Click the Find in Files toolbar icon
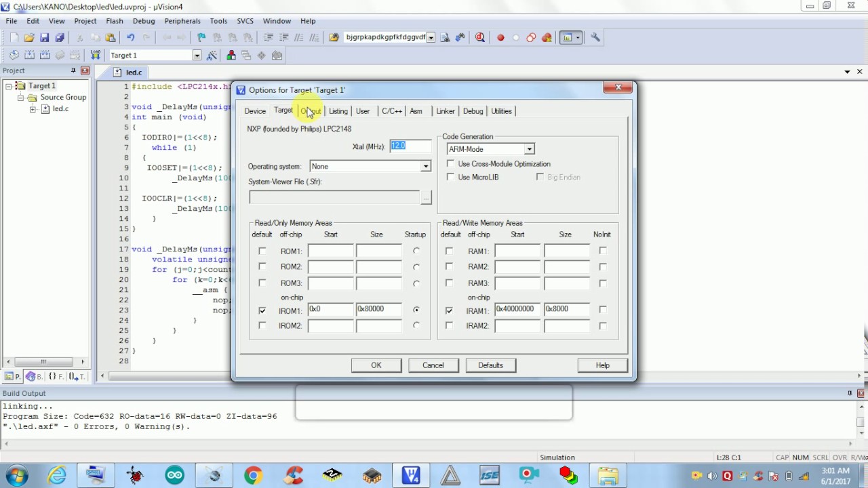The image size is (868, 488). pos(334,38)
